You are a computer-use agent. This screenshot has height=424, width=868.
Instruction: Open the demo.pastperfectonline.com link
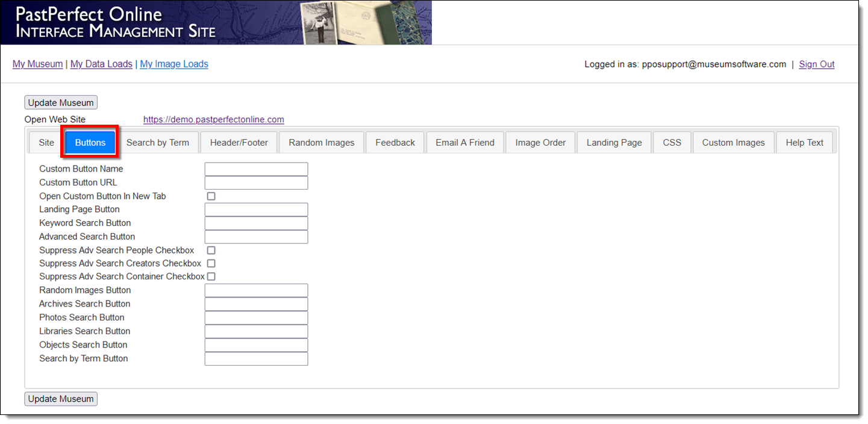(213, 119)
